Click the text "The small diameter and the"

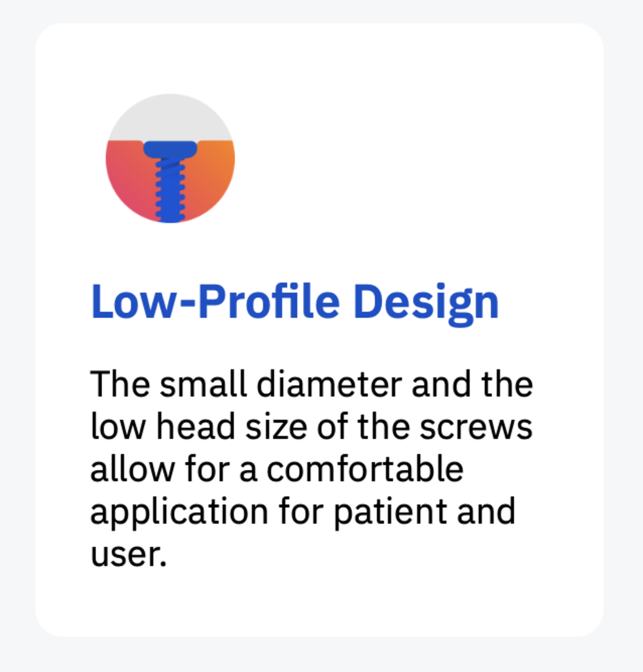(312, 385)
